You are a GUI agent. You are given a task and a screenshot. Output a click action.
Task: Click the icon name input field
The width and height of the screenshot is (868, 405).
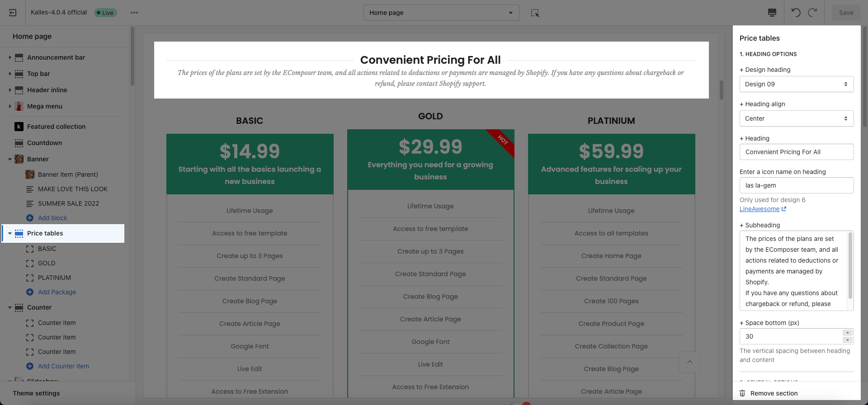tap(797, 185)
